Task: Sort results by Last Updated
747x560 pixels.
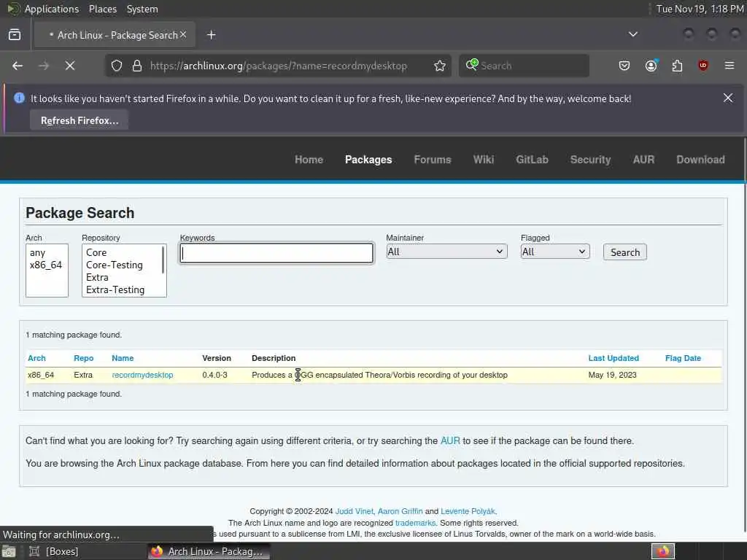Action: pos(613,358)
